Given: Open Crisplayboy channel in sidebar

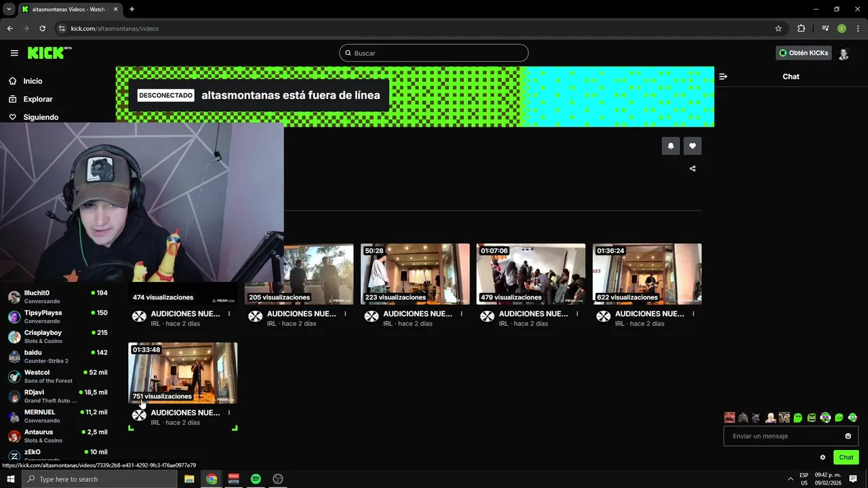Looking at the screenshot, I should [x=58, y=337].
